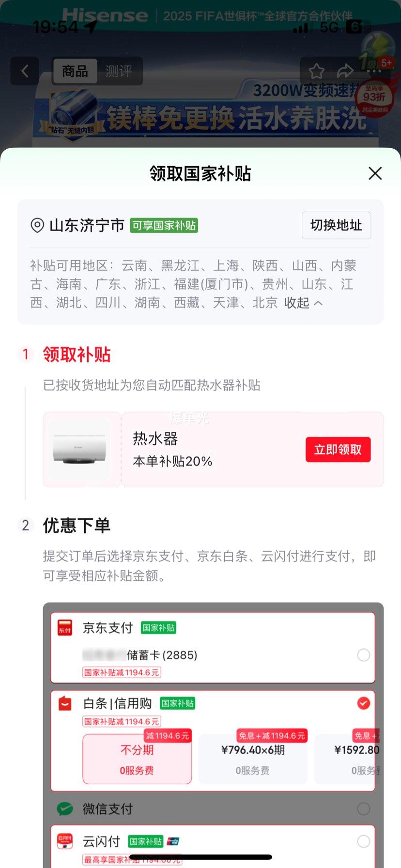The width and height of the screenshot is (401, 868).
Task: Switch to the 商品 tab
Action: (x=75, y=71)
